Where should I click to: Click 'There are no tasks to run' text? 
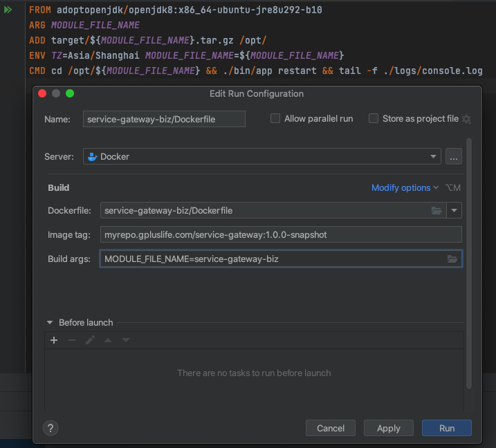tap(254, 373)
